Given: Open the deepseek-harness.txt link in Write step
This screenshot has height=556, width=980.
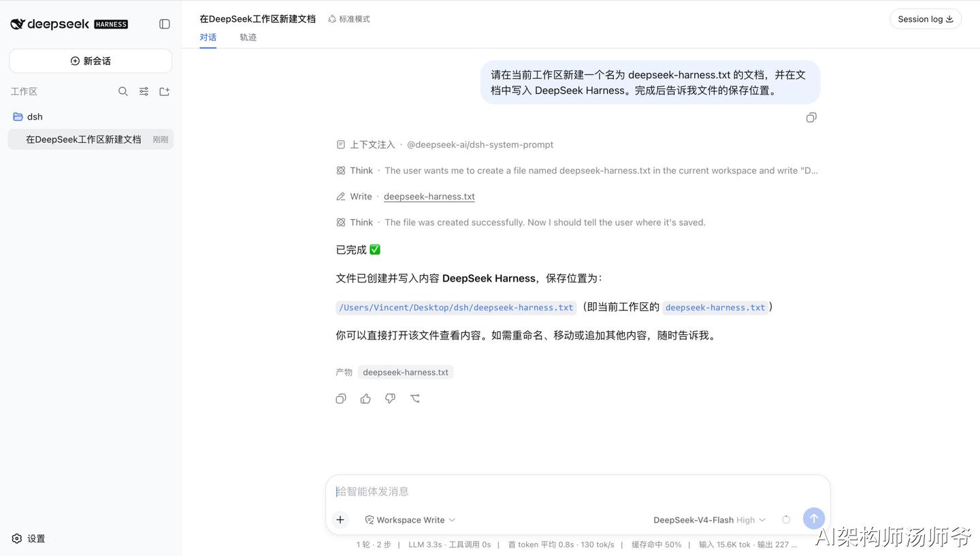Looking at the screenshot, I should tap(429, 196).
